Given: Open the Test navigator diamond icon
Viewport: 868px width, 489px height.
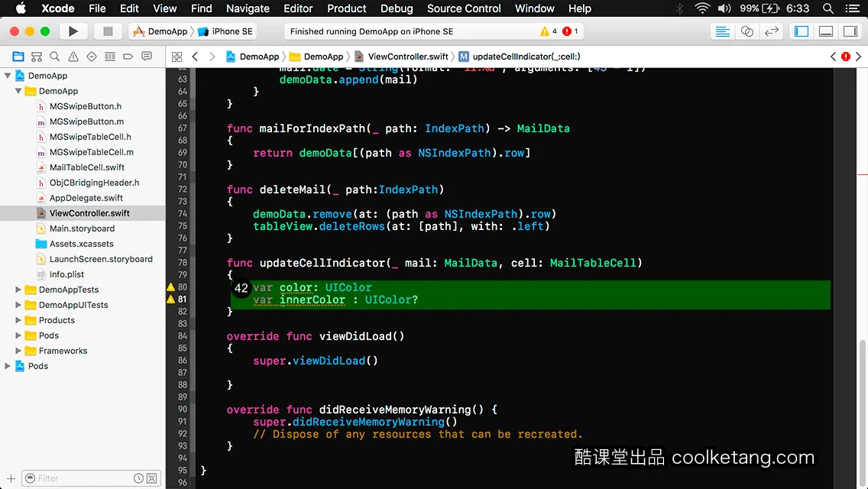Looking at the screenshot, I should point(92,57).
